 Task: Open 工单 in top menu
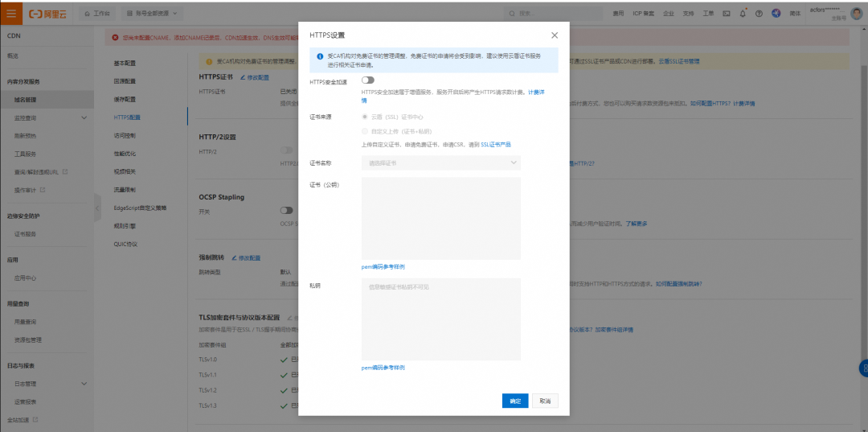point(708,14)
